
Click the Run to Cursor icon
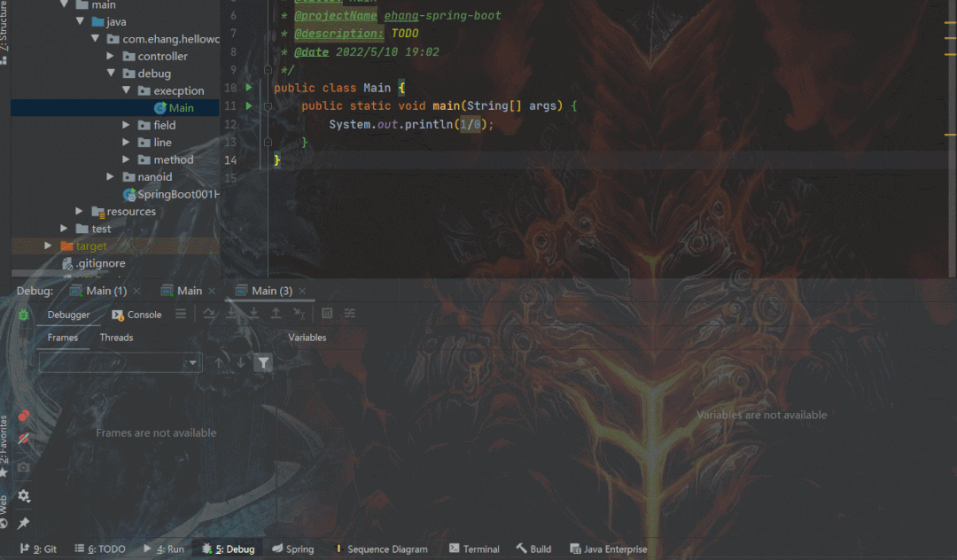[299, 314]
